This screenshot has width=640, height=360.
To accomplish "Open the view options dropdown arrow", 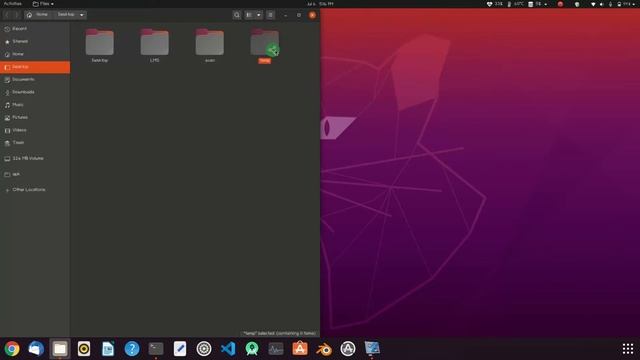I will (x=259, y=15).
